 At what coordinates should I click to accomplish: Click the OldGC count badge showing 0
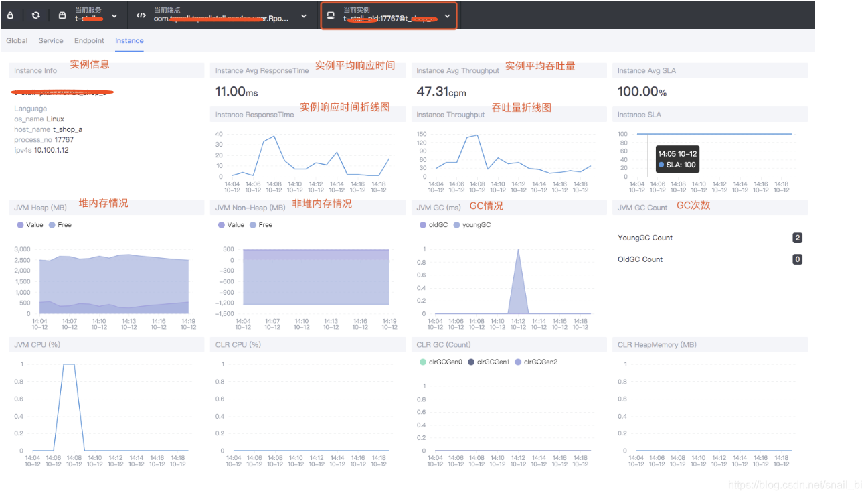(x=797, y=259)
